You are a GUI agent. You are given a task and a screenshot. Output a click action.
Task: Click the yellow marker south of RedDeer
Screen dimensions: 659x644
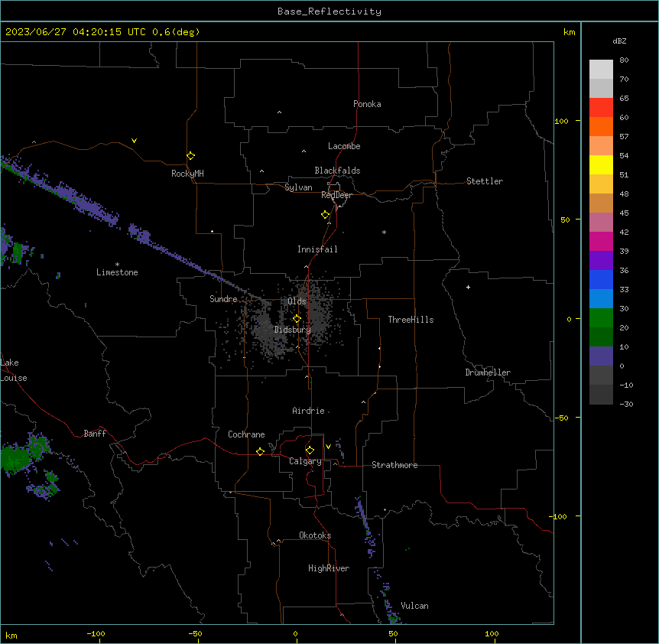point(326,215)
